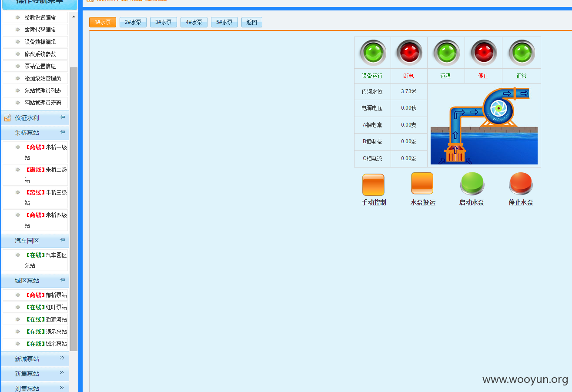
Task: Click the sidebar vertical scrollbar thumb
Action: [74, 209]
